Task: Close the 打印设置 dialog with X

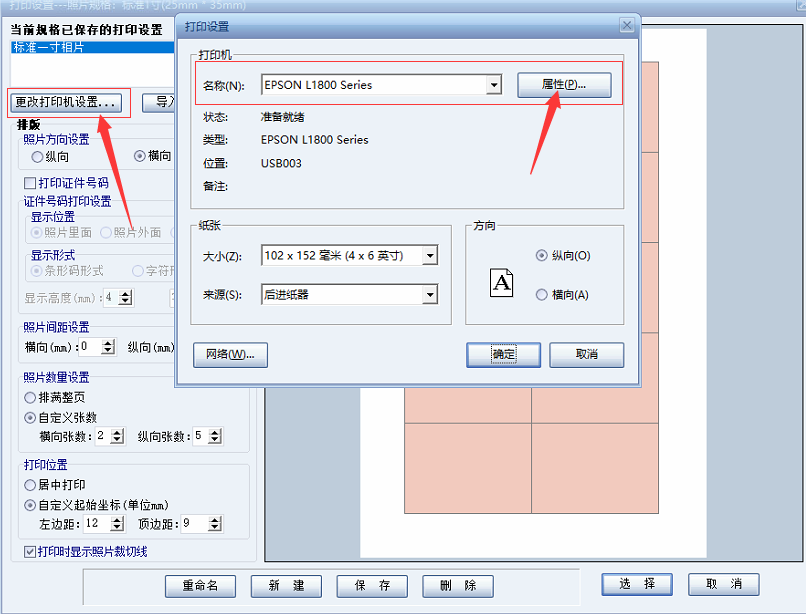Action: (626, 25)
